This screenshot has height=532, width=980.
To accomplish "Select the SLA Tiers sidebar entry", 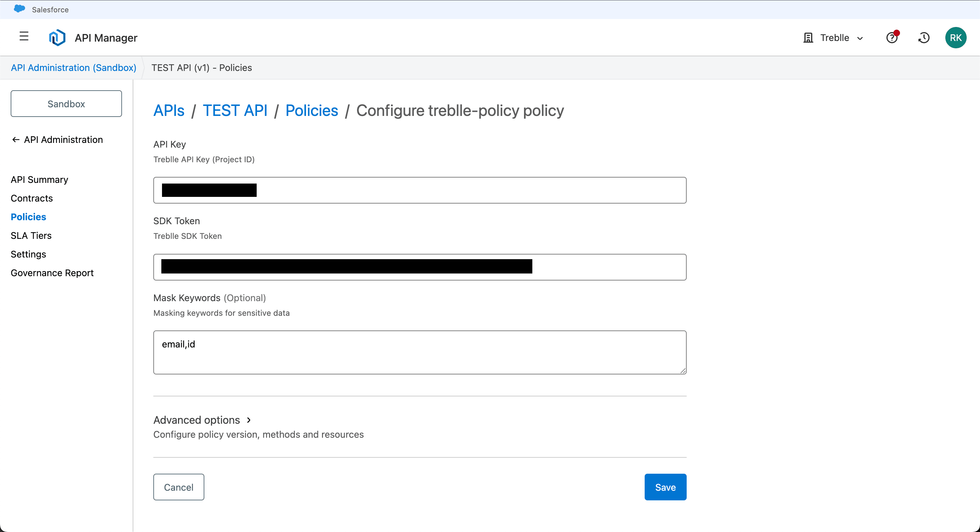I will click(31, 236).
